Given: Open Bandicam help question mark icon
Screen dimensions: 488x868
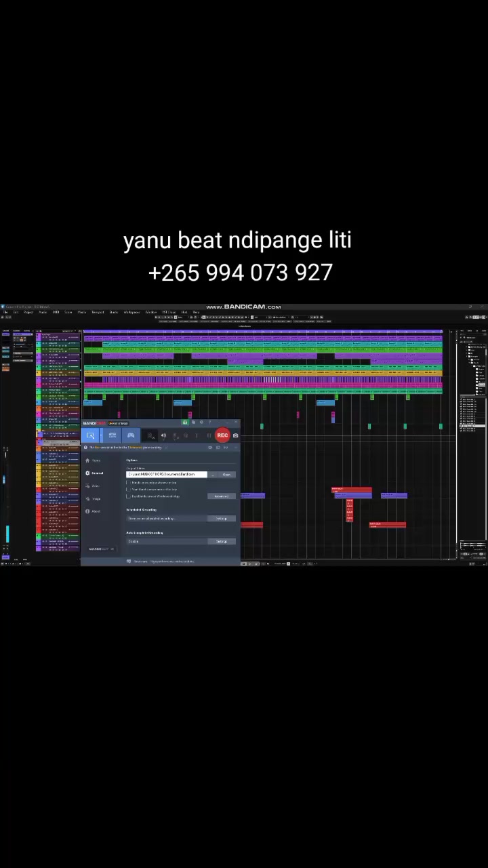Looking at the screenshot, I should 209,422.
